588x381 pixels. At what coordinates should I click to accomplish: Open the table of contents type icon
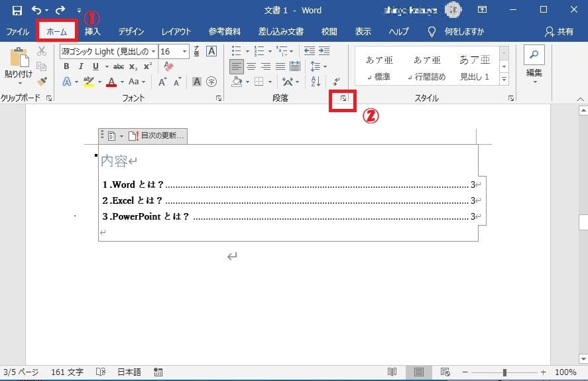[x=112, y=136]
